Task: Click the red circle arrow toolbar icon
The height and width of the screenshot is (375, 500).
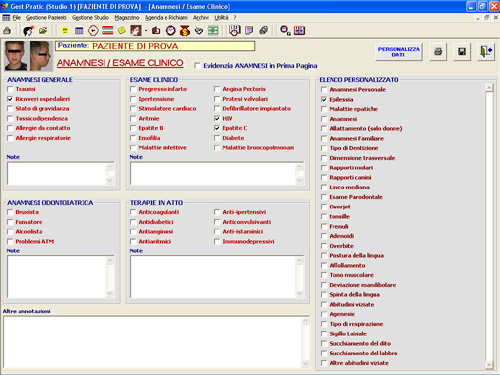Action: (93, 31)
